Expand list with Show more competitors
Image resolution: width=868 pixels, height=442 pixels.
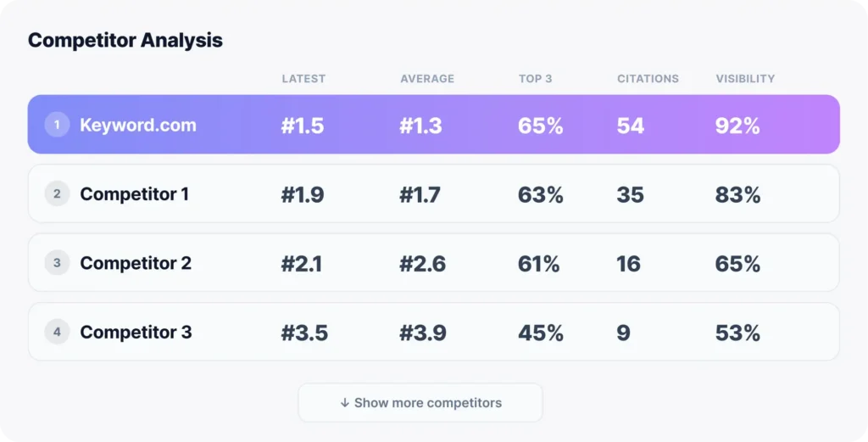tap(427, 403)
